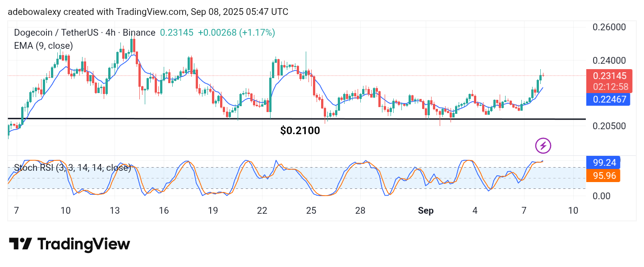The image size is (644, 267).
Task: Click the 16 date label on time axis
Action: 164,211
